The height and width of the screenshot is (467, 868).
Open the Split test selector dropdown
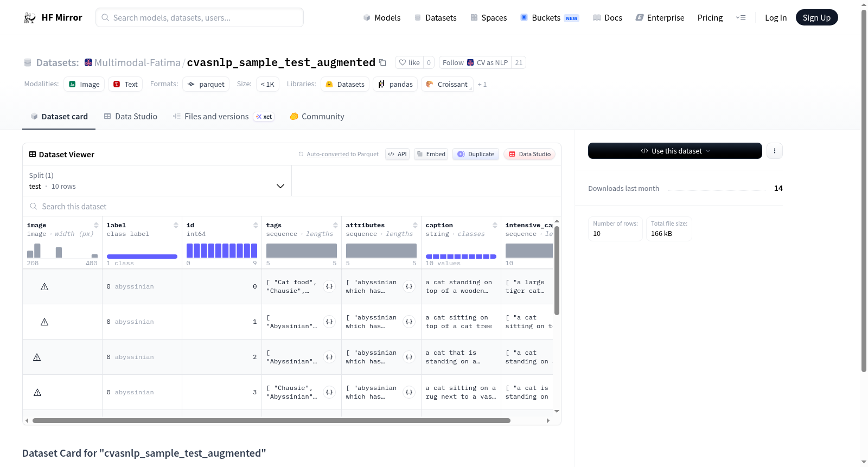pyautogui.click(x=157, y=181)
